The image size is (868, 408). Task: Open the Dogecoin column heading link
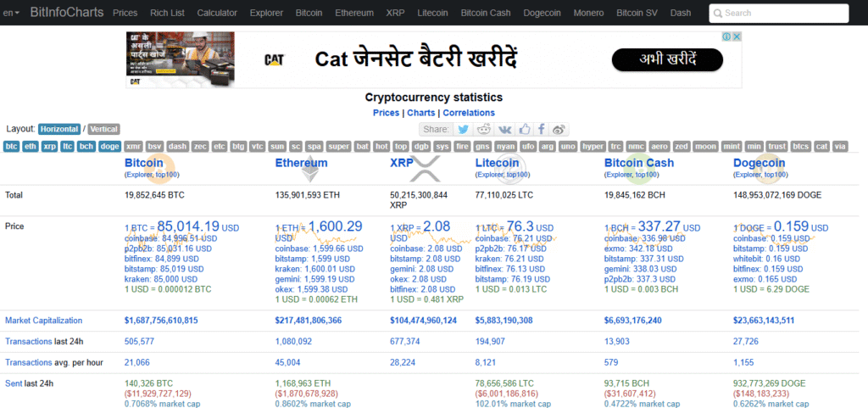759,163
